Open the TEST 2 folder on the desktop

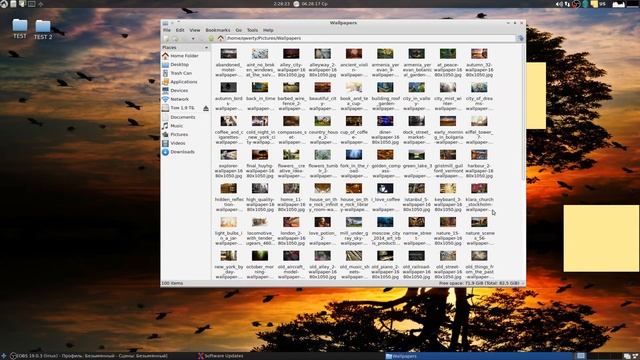(x=42, y=29)
